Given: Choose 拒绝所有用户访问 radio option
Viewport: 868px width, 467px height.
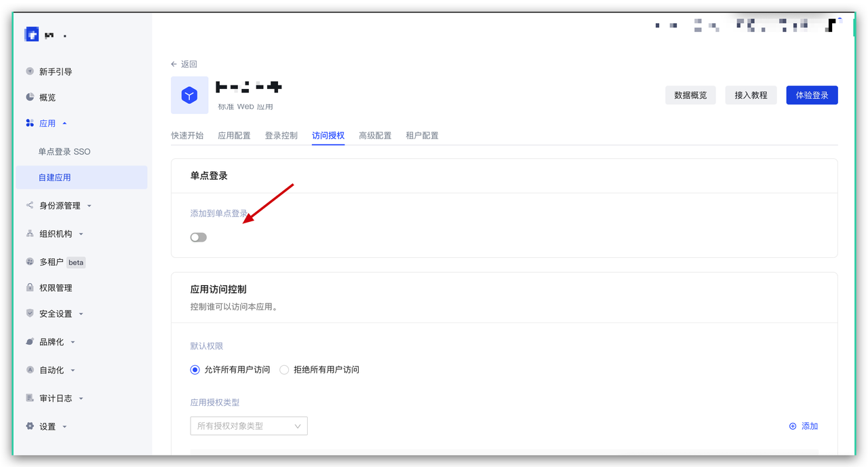Looking at the screenshot, I should click(x=285, y=370).
